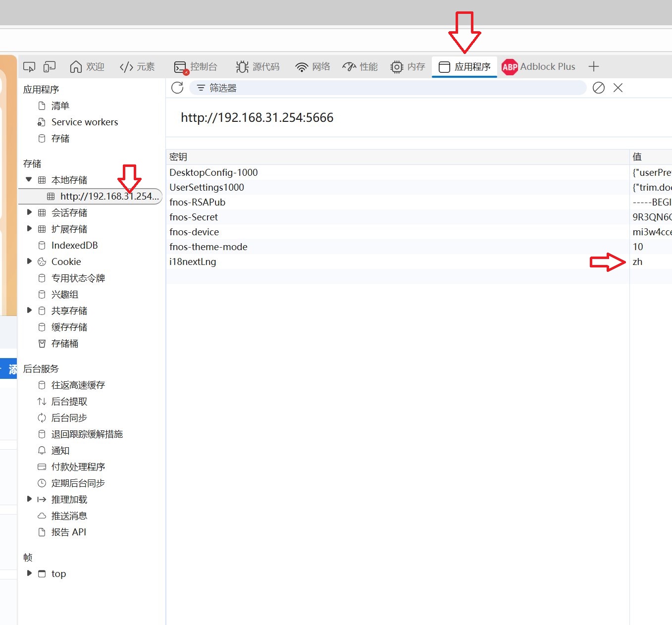Click the delete selected X icon

[x=618, y=88]
